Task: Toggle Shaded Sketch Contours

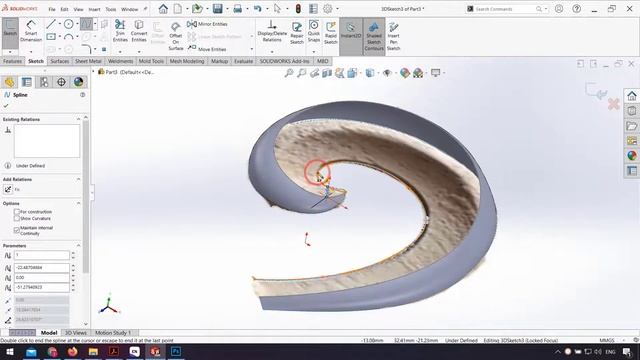Action: tap(374, 36)
